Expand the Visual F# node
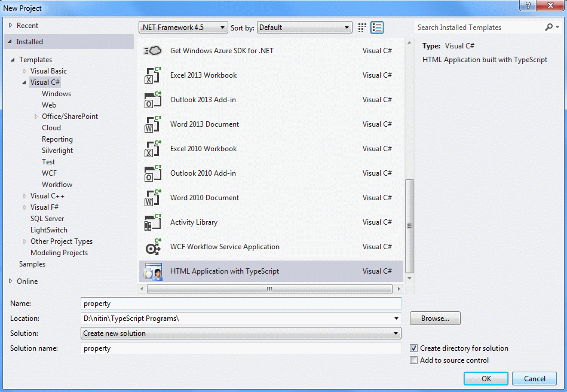 click(24, 207)
